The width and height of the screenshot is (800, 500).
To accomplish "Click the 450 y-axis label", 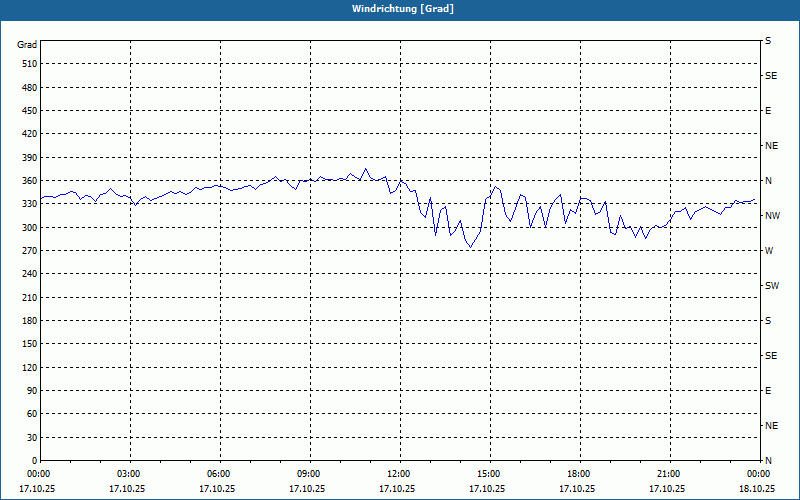I will (30, 111).
